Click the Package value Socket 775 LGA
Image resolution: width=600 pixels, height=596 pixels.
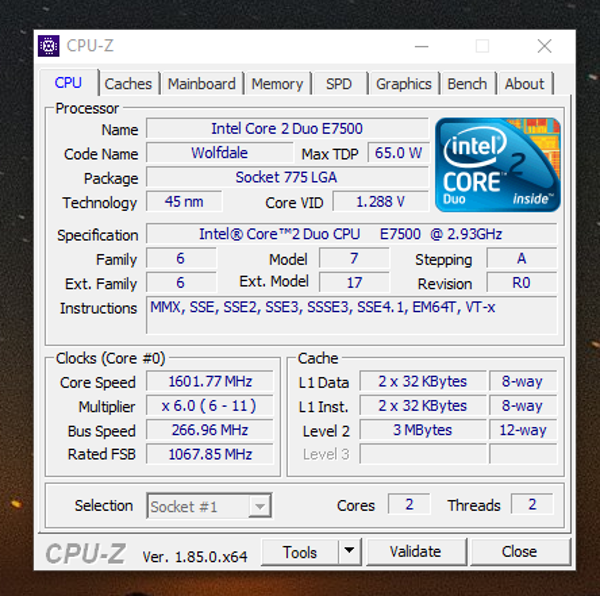coord(287,177)
